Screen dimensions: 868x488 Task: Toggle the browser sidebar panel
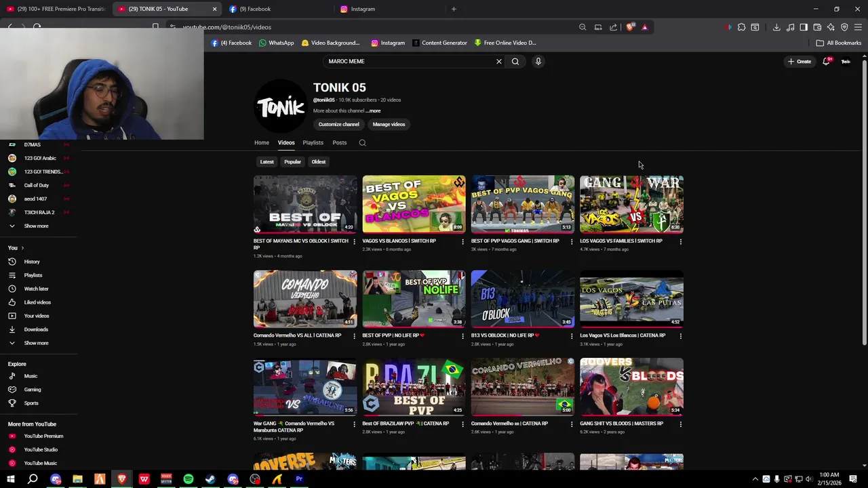804,27
